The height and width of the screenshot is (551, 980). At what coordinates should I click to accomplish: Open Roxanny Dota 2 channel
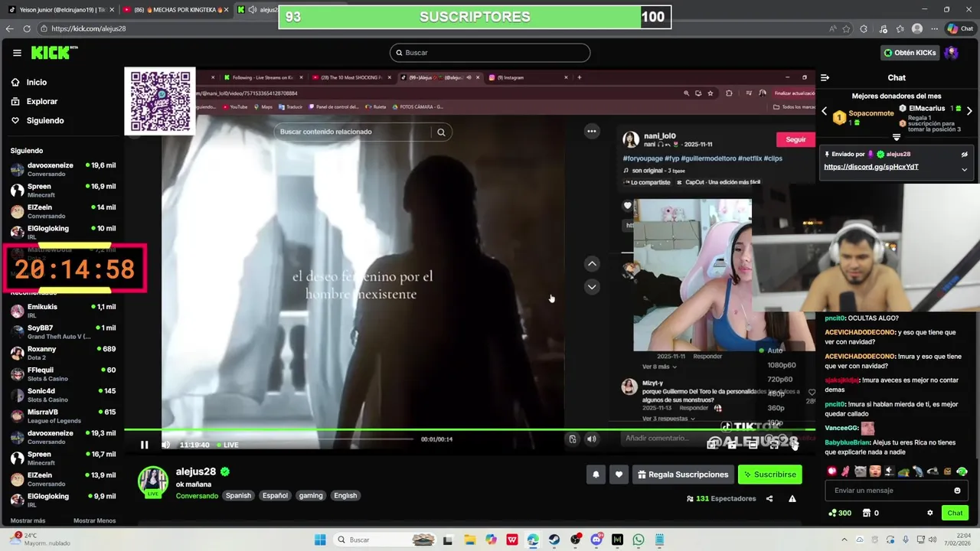click(x=63, y=353)
